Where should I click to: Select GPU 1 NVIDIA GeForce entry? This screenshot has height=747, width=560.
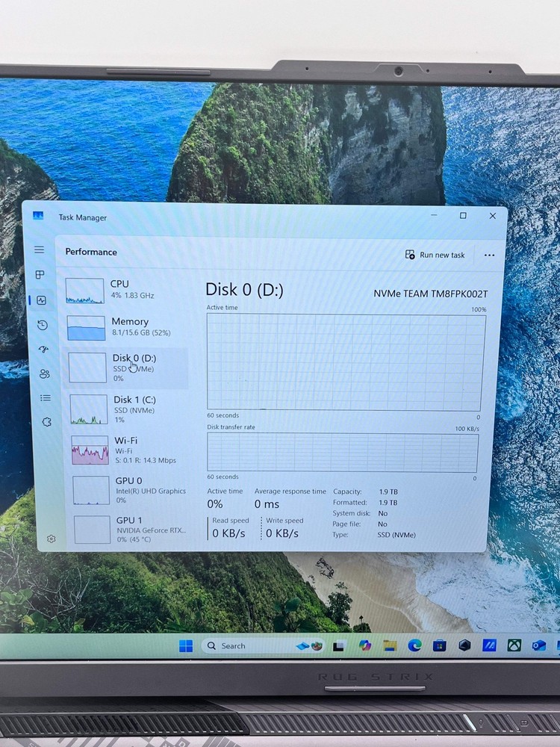pos(129,529)
